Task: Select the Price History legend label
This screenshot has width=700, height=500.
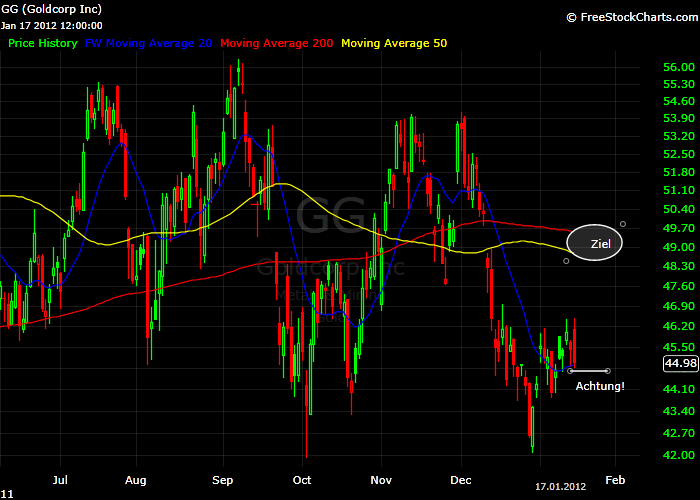Action: 43,43
